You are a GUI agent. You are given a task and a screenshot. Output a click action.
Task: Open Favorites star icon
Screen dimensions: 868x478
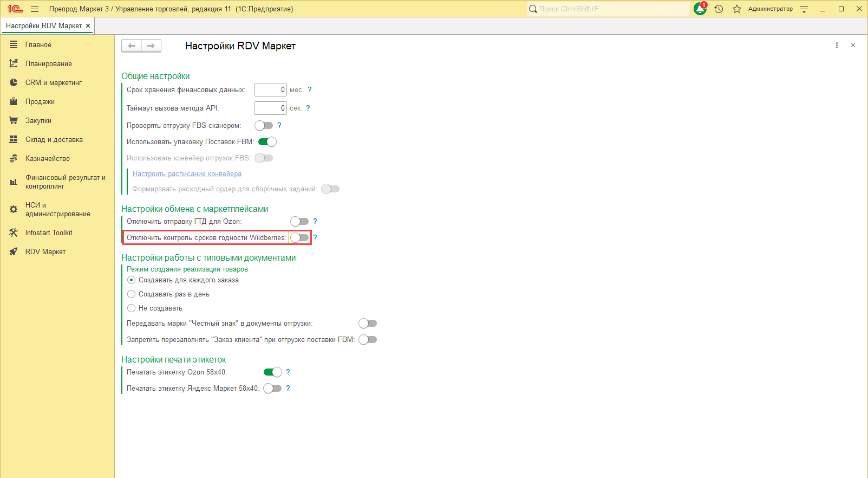(737, 9)
